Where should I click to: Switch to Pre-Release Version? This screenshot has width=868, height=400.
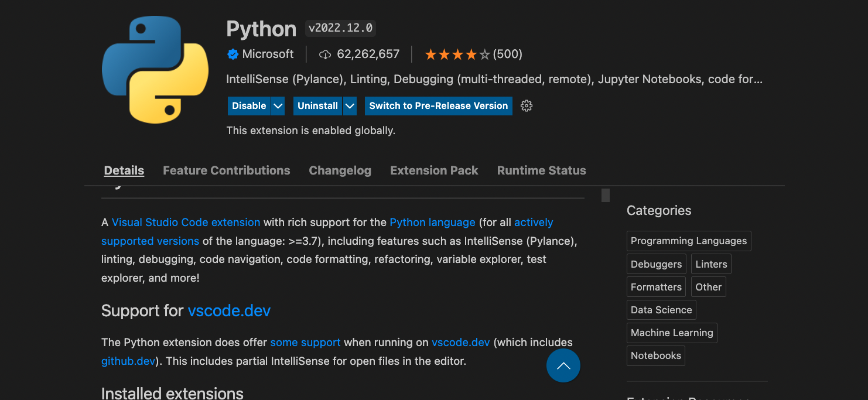tap(439, 106)
